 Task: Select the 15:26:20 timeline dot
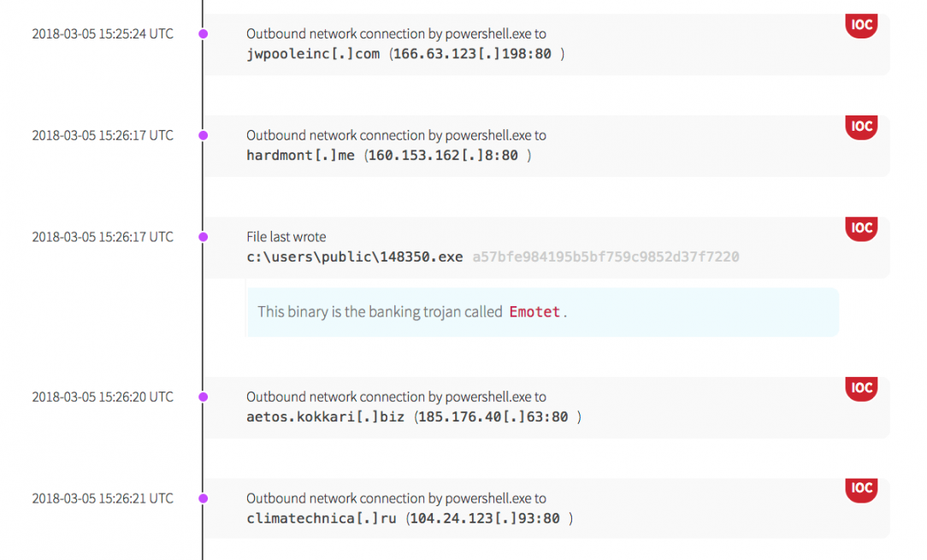[x=203, y=397]
